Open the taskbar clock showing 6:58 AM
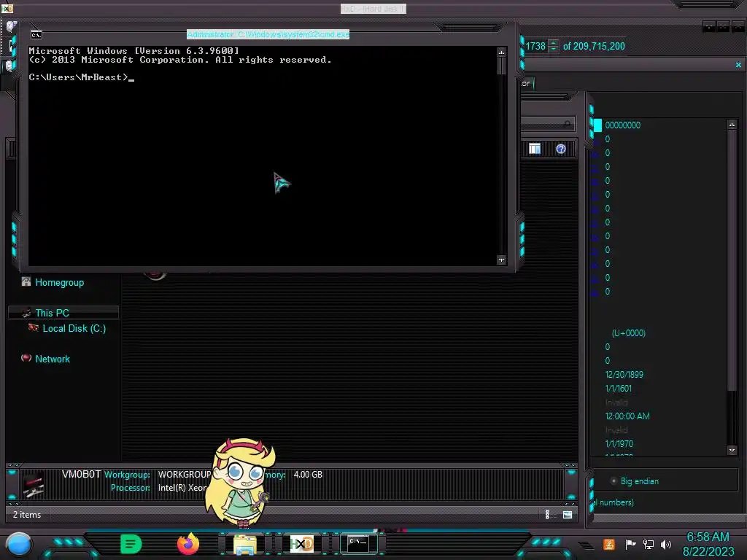The image size is (747, 560). [708, 544]
